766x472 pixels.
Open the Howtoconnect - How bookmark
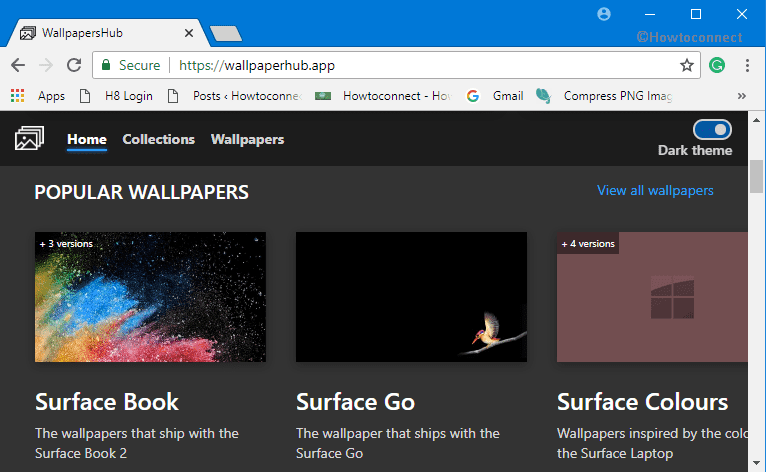tap(383, 96)
